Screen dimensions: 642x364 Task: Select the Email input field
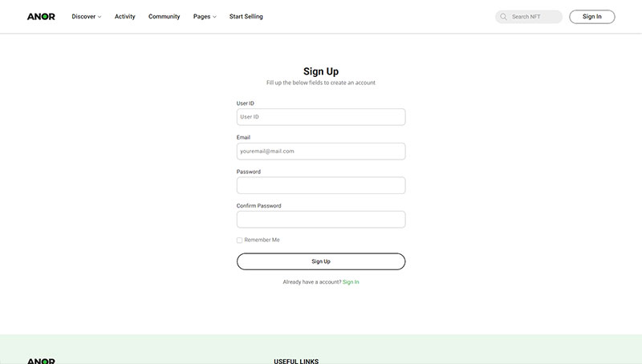[x=321, y=152]
